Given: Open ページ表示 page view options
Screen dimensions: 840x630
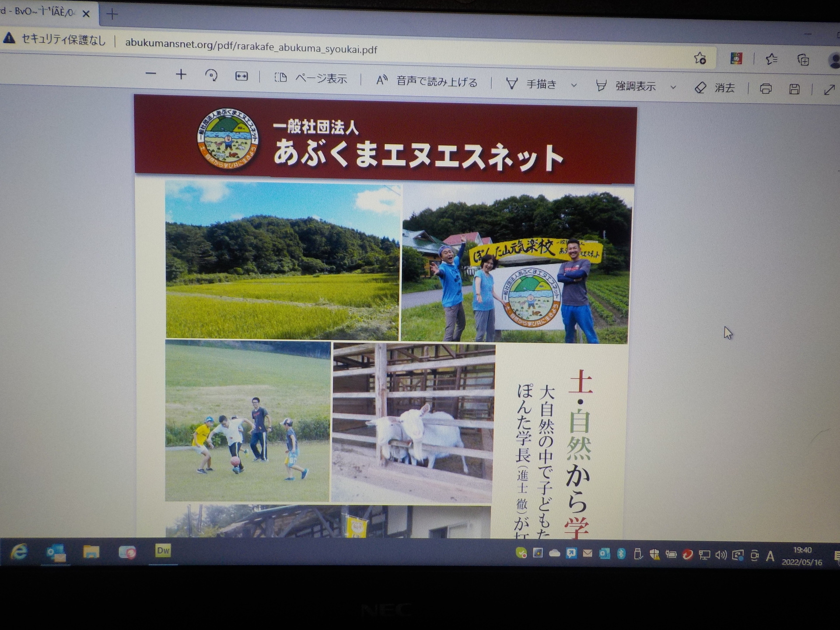Looking at the screenshot, I should pyautogui.click(x=311, y=78).
